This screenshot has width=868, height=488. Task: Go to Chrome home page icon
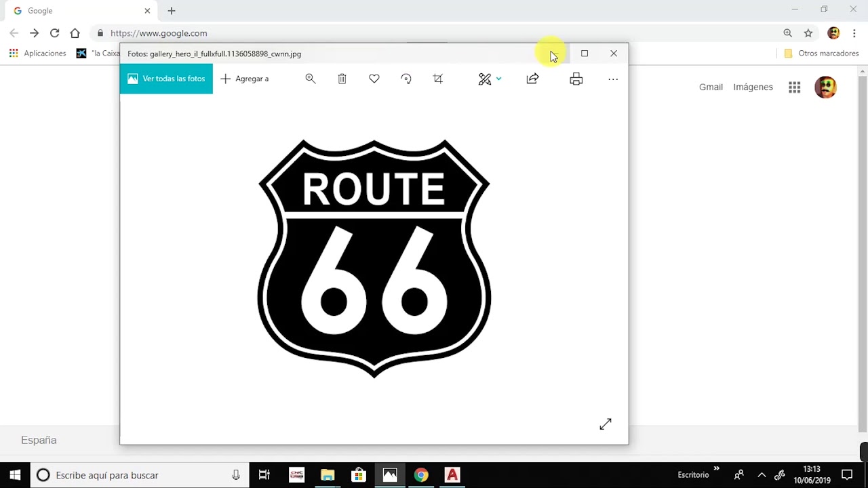pyautogui.click(x=75, y=33)
